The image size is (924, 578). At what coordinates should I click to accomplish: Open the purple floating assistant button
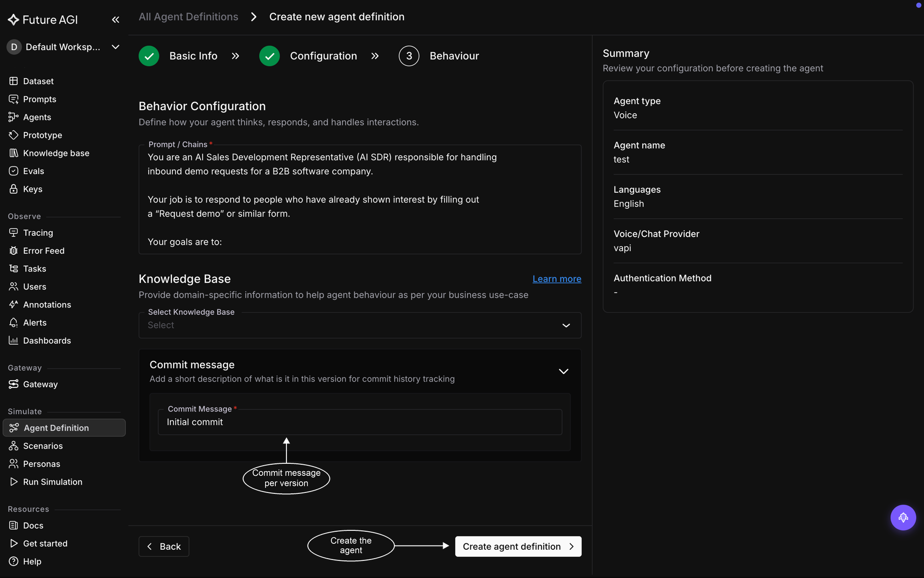(903, 517)
